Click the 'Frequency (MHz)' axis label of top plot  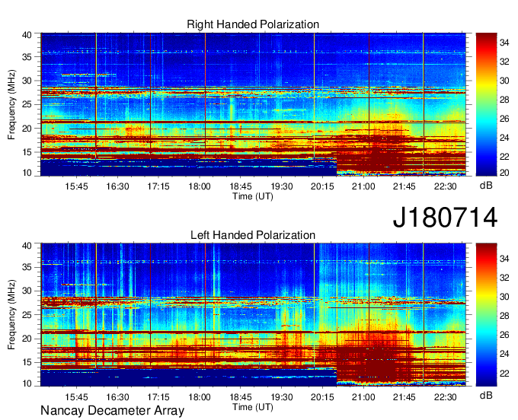pos(11,104)
